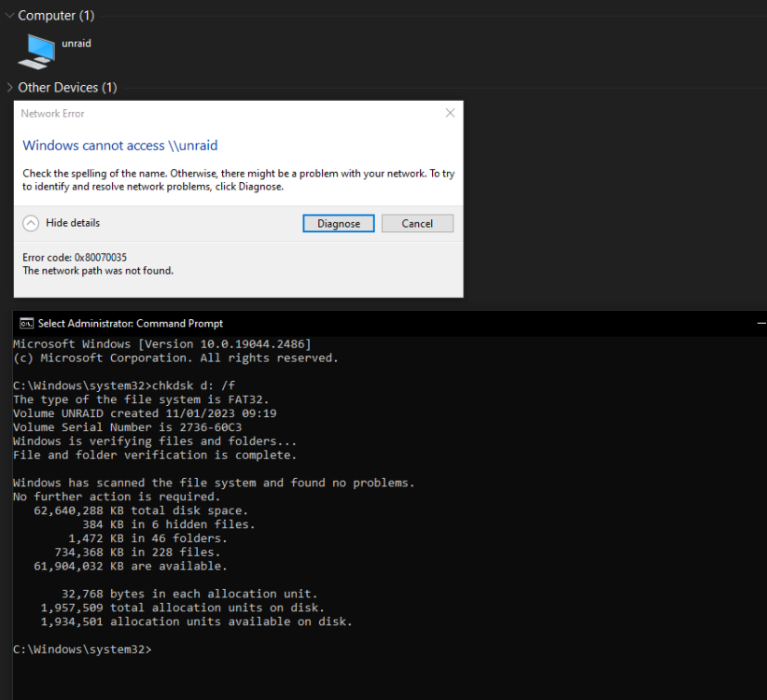Click '(c) Microsoft Corporation. All rights reserved.' line
The height and width of the screenshot is (700, 767).
[x=175, y=358]
